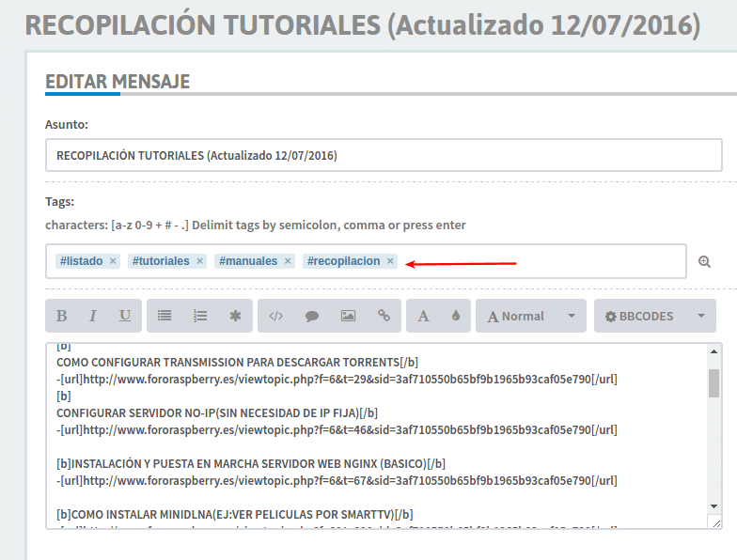This screenshot has height=560, width=737.
Task: Toggle bold formatting in the editor
Action: point(62,317)
